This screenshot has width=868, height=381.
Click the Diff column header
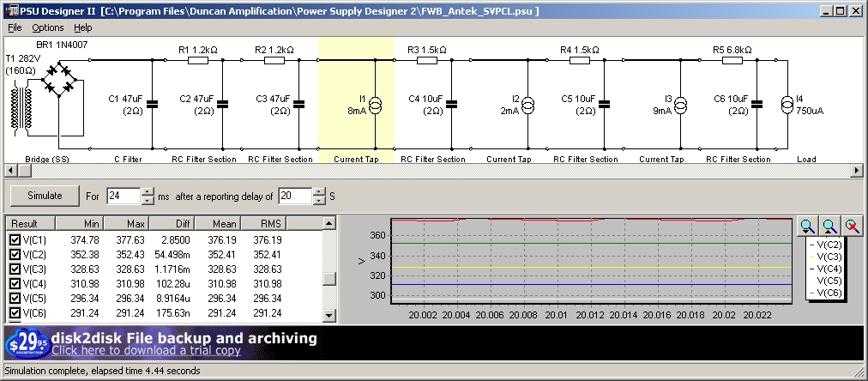click(x=172, y=223)
